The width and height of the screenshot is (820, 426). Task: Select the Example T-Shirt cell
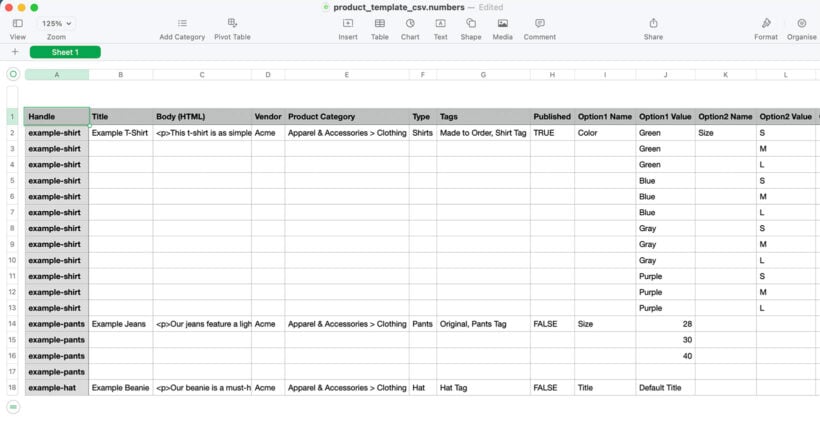(x=121, y=133)
